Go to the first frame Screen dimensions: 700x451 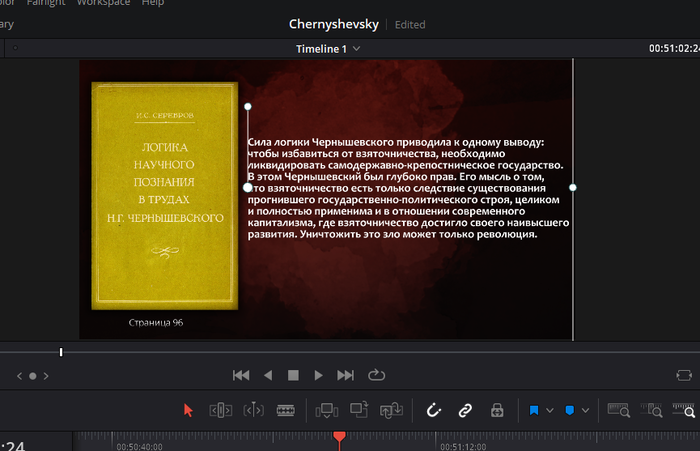pyautogui.click(x=241, y=375)
